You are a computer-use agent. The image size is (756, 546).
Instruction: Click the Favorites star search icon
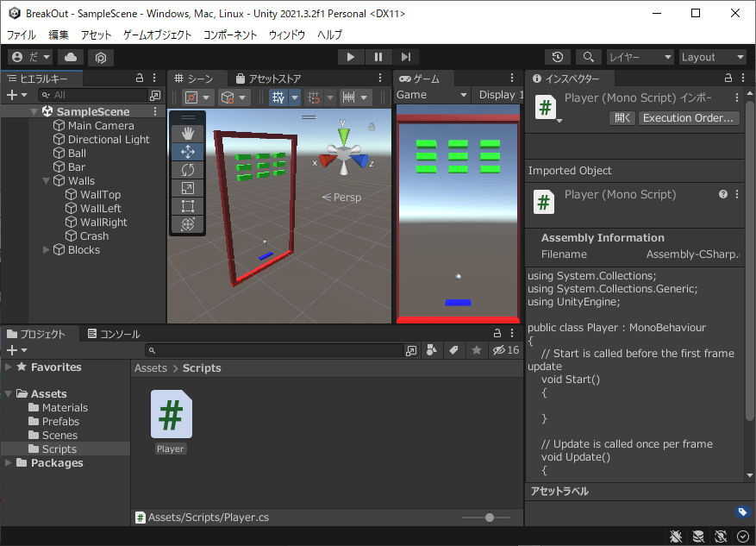pos(477,350)
